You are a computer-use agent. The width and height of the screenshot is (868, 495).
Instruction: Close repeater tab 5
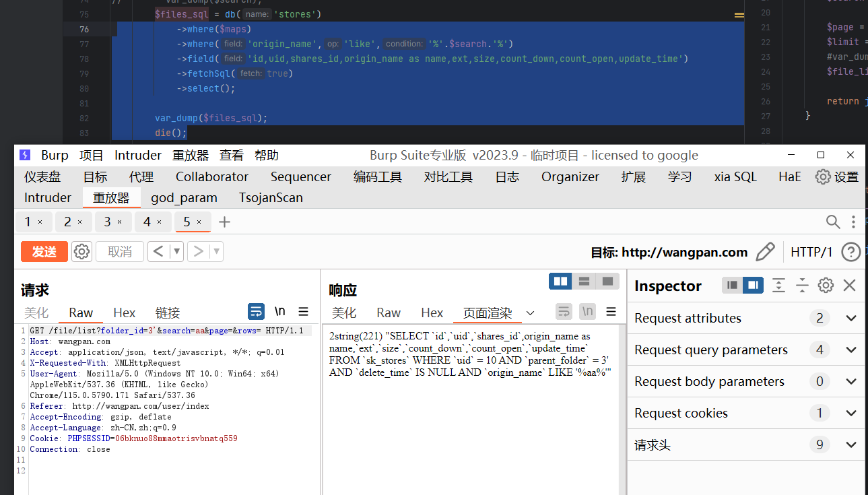[x=199, y=222]
